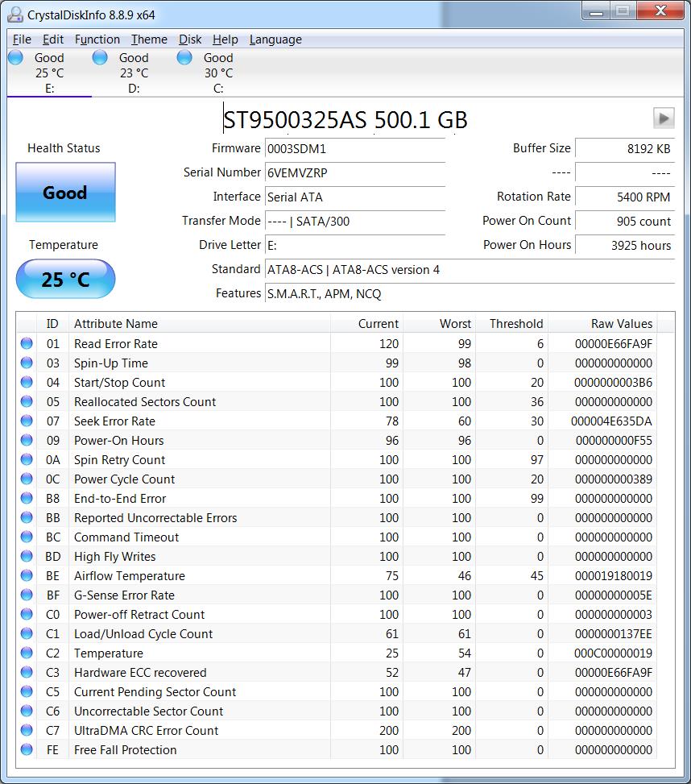
Task: Open the Language menu
Action: point(275,39)
